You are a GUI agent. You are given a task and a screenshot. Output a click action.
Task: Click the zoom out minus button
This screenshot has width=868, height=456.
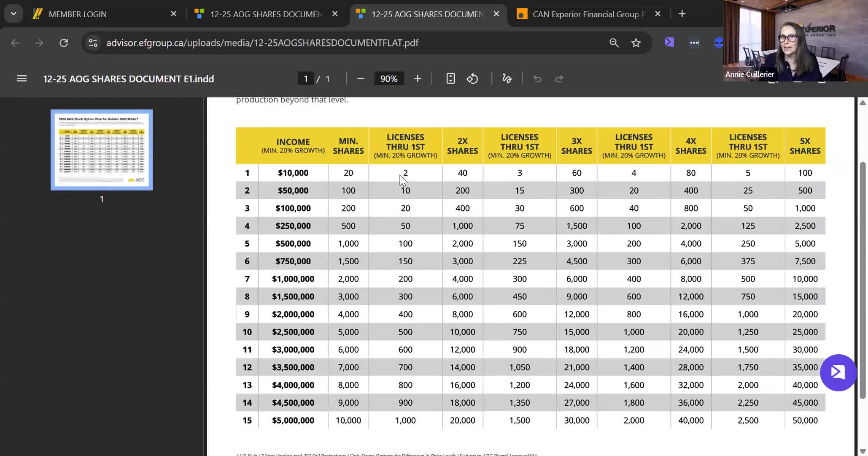(x=360, y=79)
